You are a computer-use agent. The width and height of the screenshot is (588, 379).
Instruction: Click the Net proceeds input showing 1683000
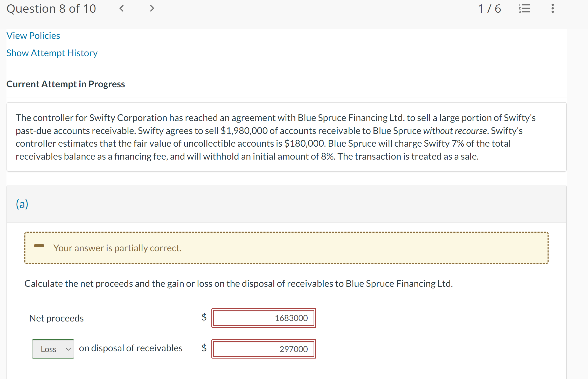(x=264, y=318)
